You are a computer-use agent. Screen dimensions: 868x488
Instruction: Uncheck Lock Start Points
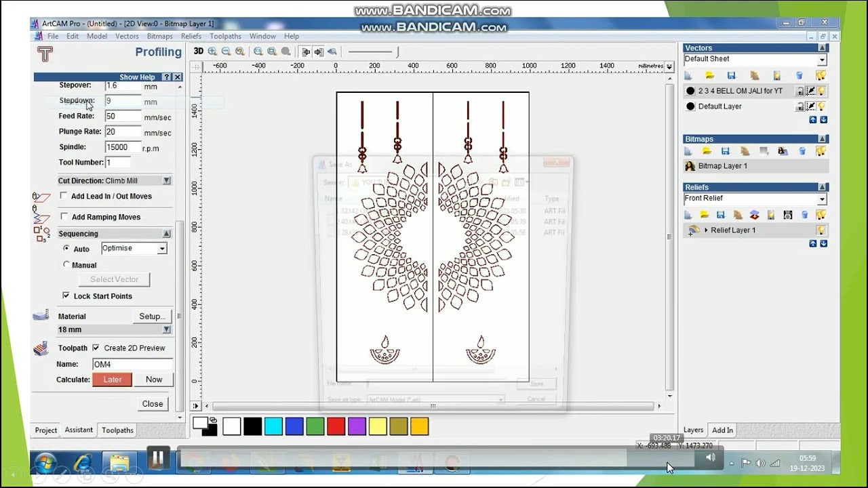(66, 296)
